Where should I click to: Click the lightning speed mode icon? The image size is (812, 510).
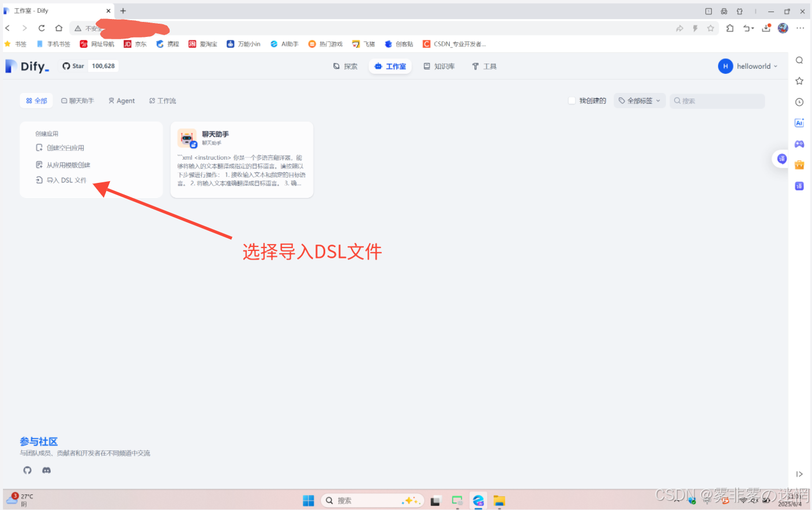(x=695, y=28)
